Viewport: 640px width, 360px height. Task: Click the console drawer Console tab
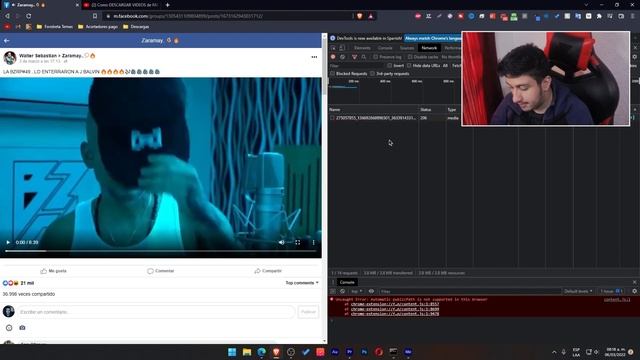point(347,282)
